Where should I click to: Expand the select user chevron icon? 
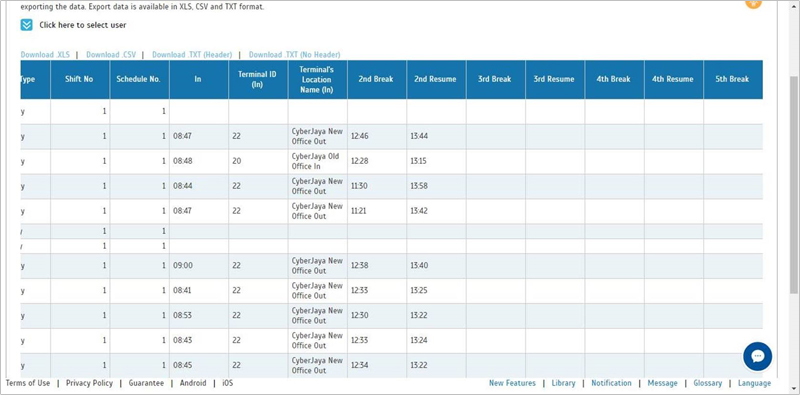[27, 25]
